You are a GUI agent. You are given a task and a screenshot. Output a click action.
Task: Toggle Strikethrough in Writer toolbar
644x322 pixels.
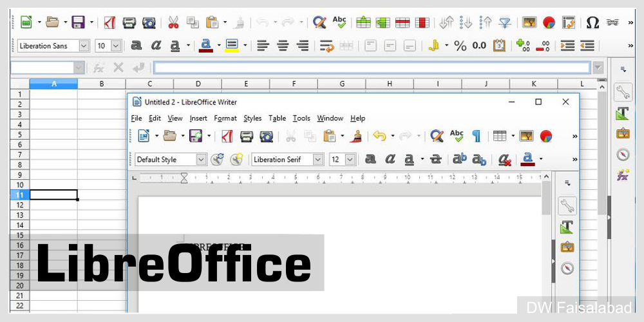click(x=436, y=159)
